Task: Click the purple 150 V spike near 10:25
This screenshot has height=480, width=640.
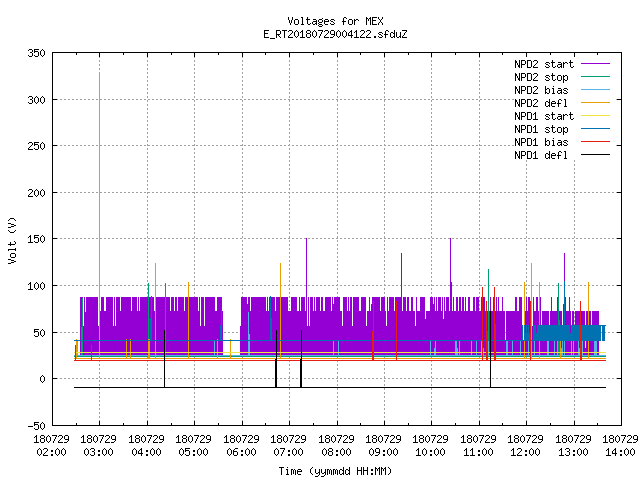Action: pos(450,267)
